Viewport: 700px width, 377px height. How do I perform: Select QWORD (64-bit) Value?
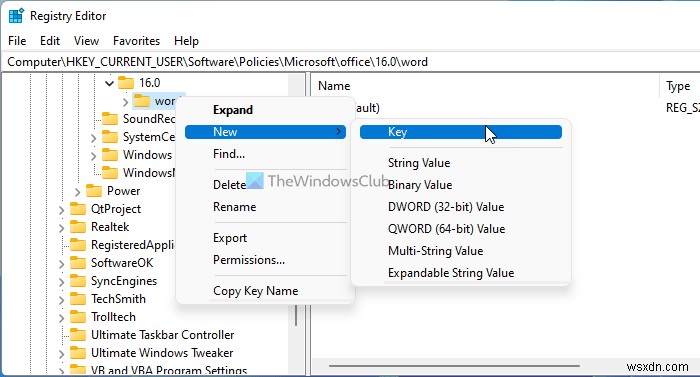(x=446, y=229)
